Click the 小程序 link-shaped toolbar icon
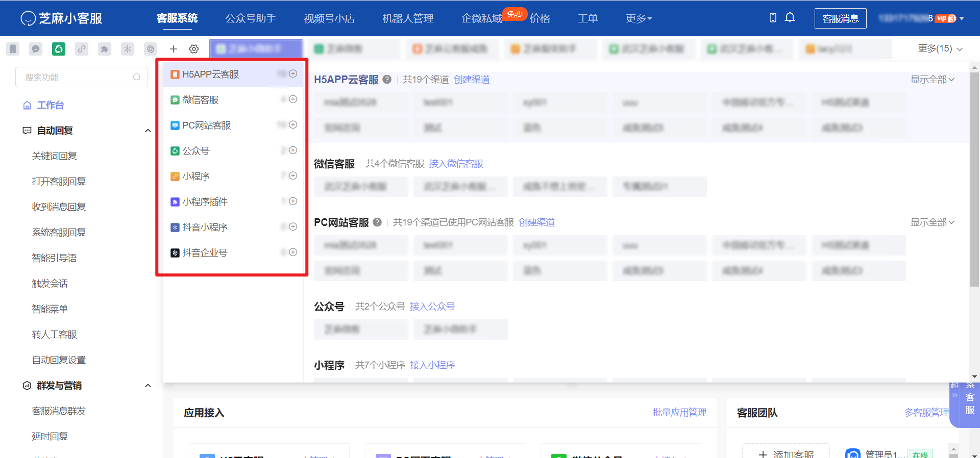Image resolution: width=980 pixels, height=458 pixels. (82, 49)
